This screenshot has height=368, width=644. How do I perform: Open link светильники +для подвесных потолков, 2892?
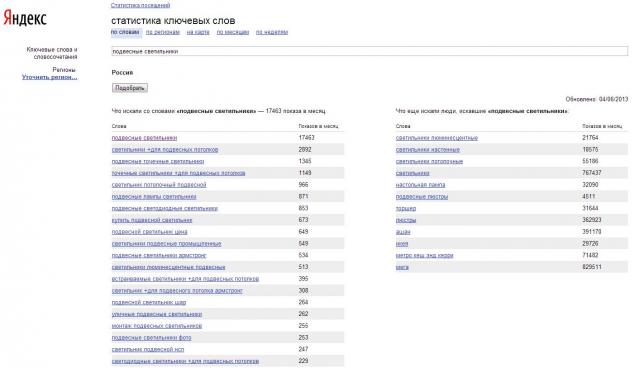(x=165, y=150)
